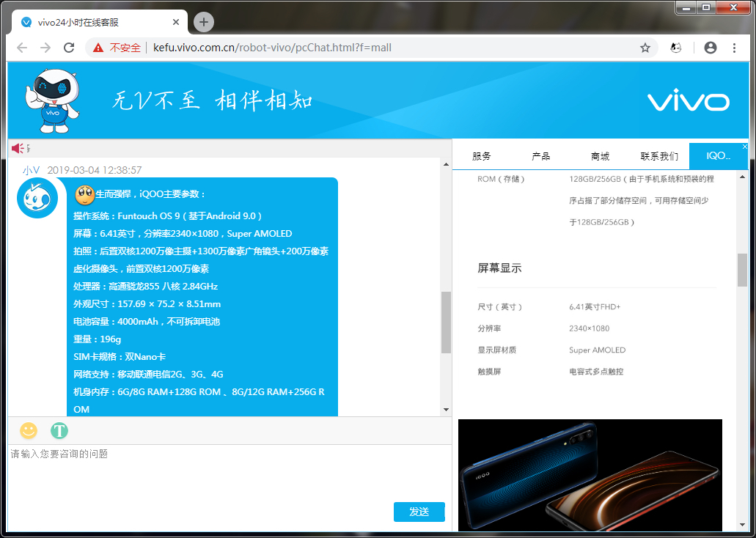Viewport: 756px width, 538px height.
Task: Click the ROM（存储）label
Action: click(x=501, y=179)
